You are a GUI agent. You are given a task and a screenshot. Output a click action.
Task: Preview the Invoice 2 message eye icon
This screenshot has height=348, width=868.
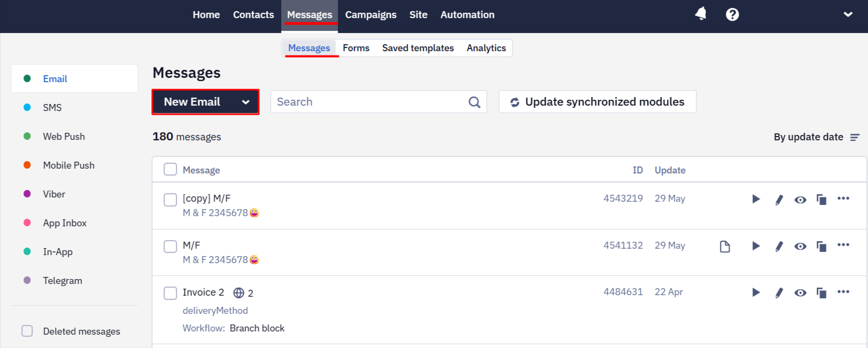coord(800,293)
